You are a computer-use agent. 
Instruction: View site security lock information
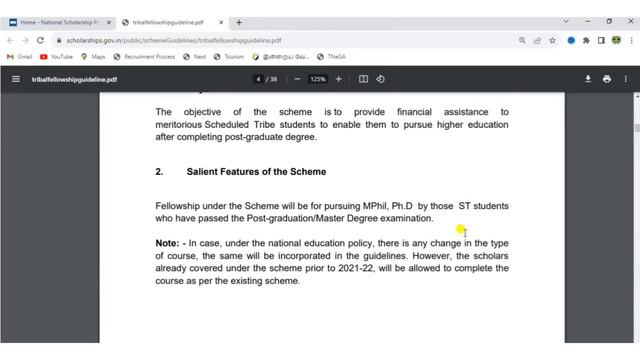59,40
